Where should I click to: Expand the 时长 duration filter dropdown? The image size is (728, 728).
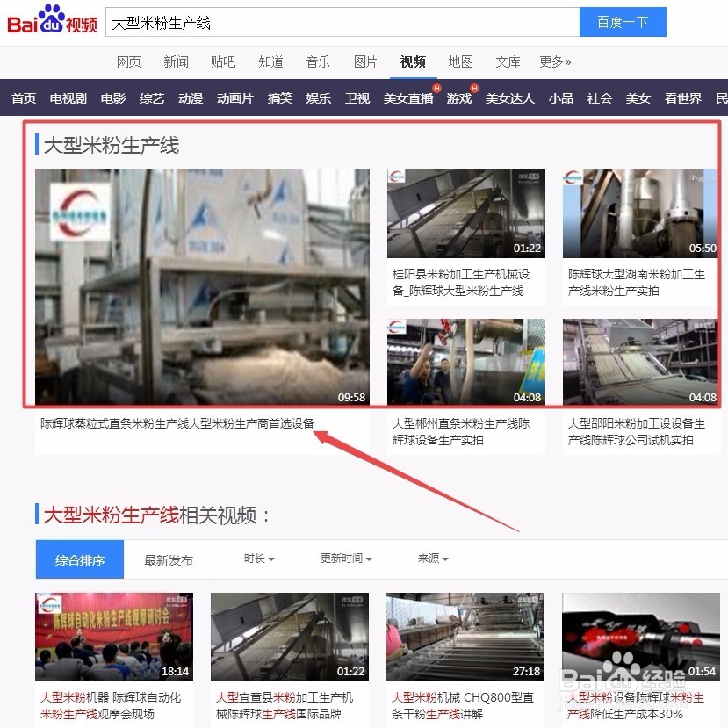tap(258, 559)
